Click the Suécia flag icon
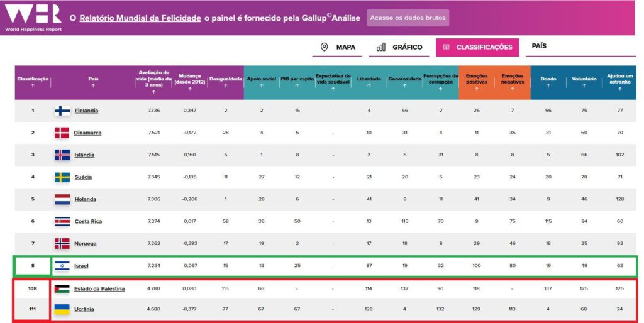644x323 pixels. click(62, 177)
